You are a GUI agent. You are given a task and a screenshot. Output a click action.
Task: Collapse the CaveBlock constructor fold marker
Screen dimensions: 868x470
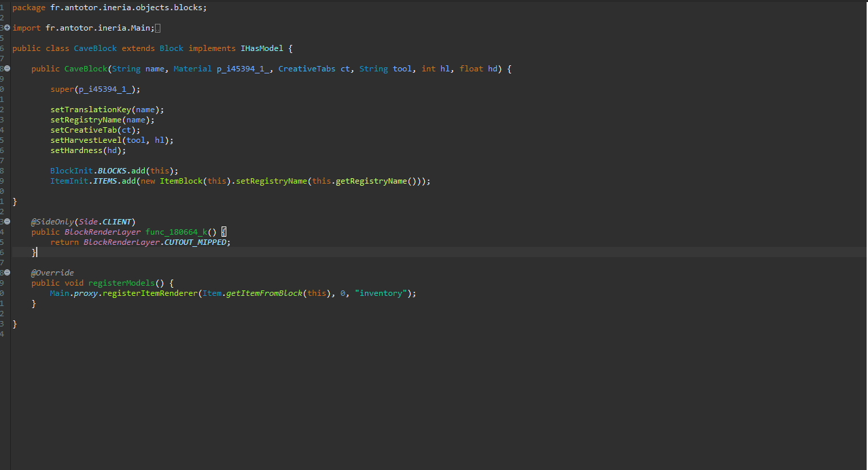(7, 69)
